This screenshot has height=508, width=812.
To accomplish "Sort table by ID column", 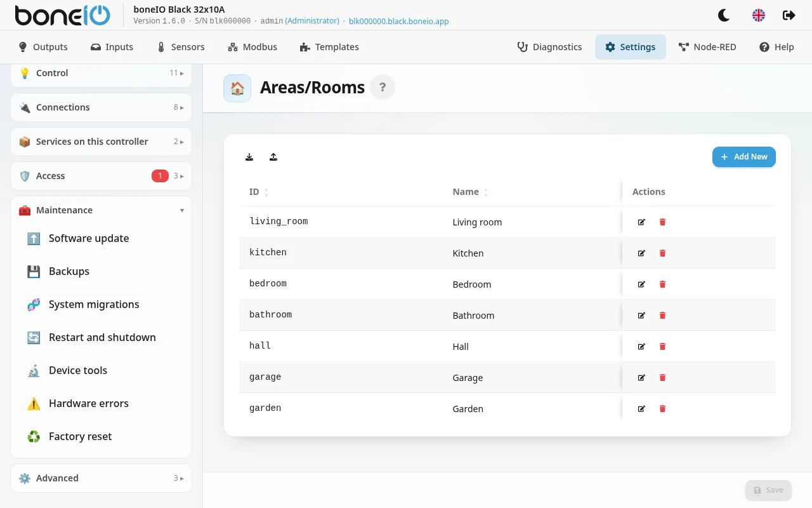I will click(x=259, y=192).
